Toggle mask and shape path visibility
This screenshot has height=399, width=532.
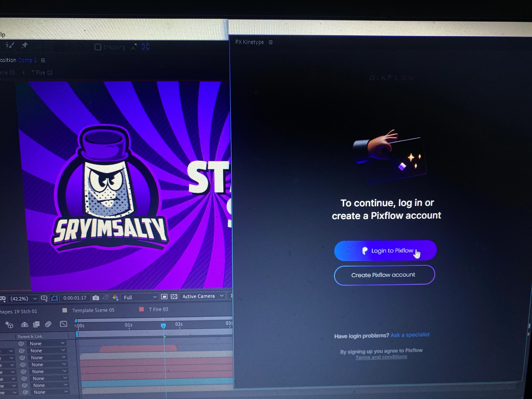coord(55,298)
